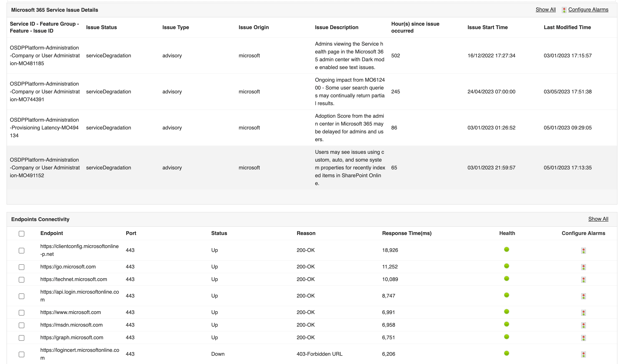Click the Dark mode text issue description
Image resolution: width=624 pixels, height=364 pixels.
(x=349, y=56)
